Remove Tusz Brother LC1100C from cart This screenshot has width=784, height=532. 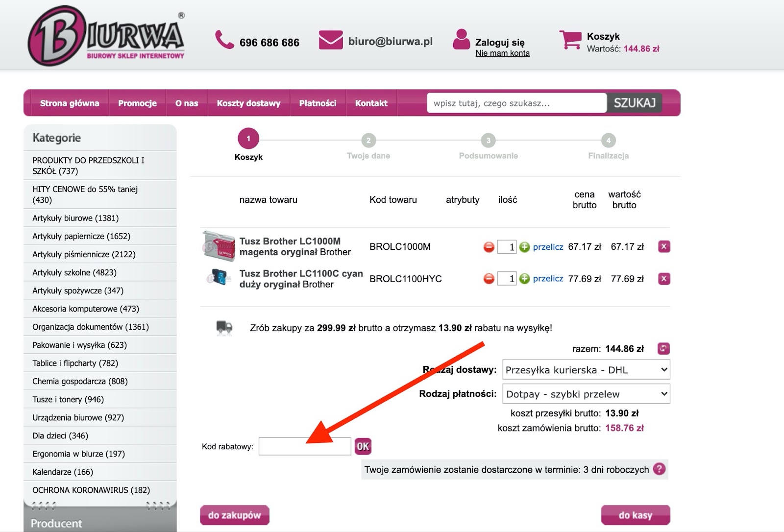click(x=664, y=279)
